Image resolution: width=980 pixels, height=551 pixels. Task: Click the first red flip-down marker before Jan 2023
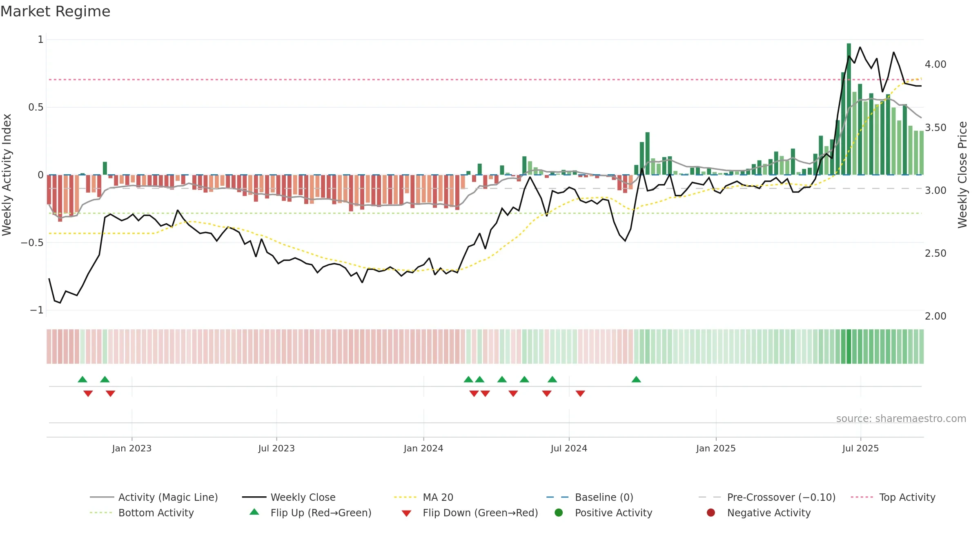pyautogui.click(x=88, y=393)
